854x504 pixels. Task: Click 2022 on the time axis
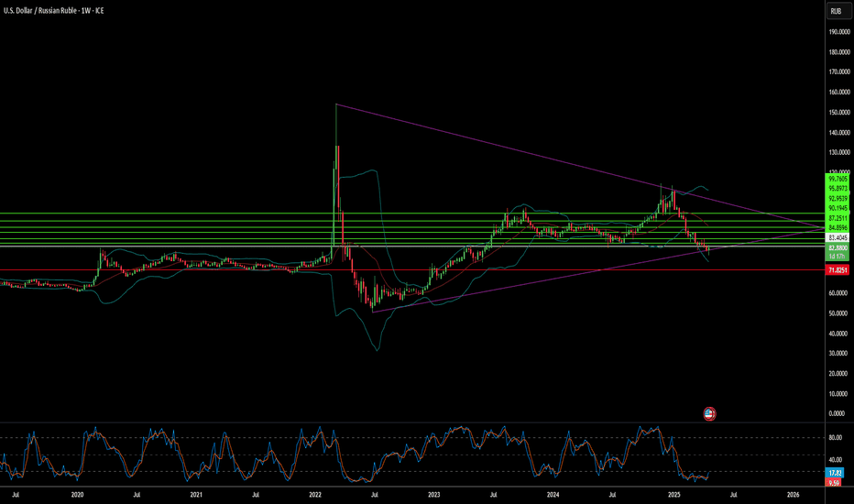pos(315,495)
